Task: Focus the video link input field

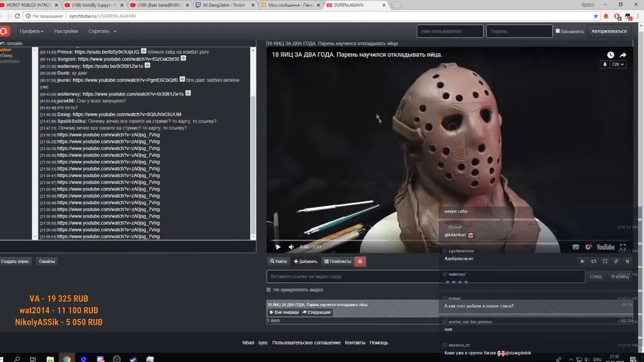Action: coord(426,277)
